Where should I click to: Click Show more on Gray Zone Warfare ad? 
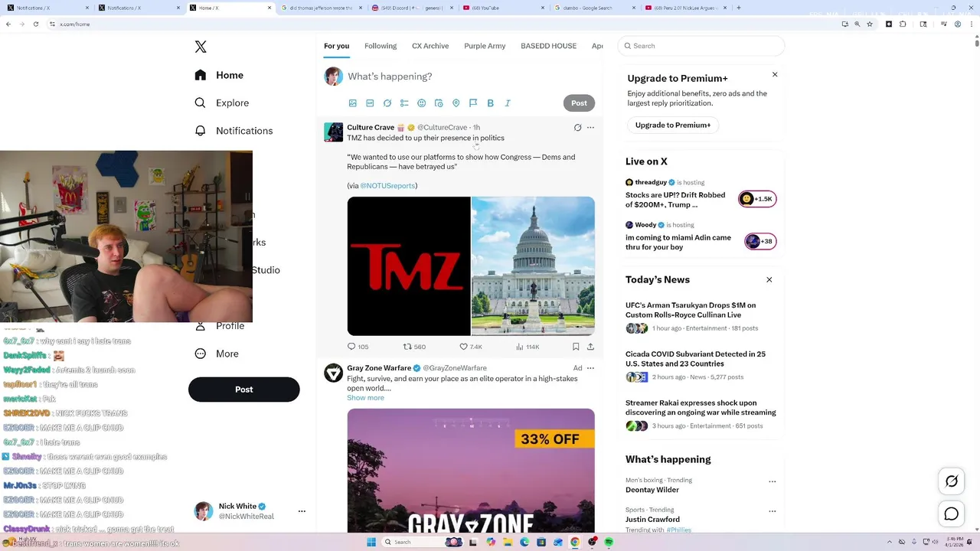click(365, 398)
